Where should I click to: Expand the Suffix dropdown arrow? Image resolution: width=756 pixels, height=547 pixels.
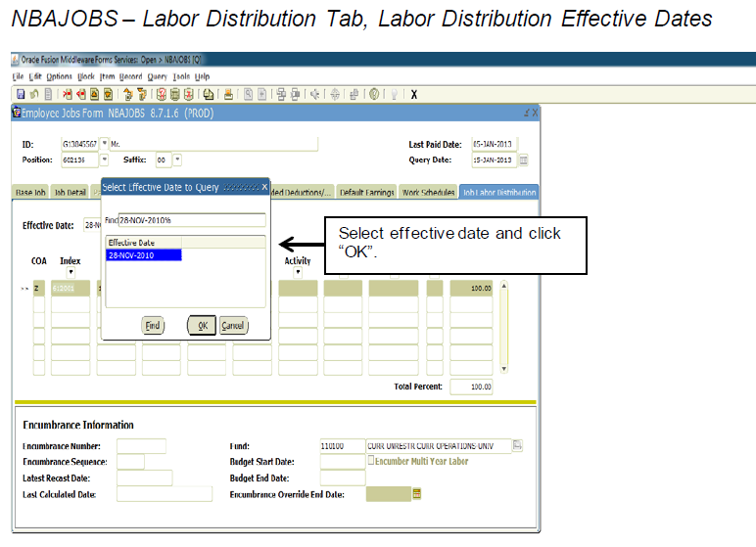pos(176,160)
